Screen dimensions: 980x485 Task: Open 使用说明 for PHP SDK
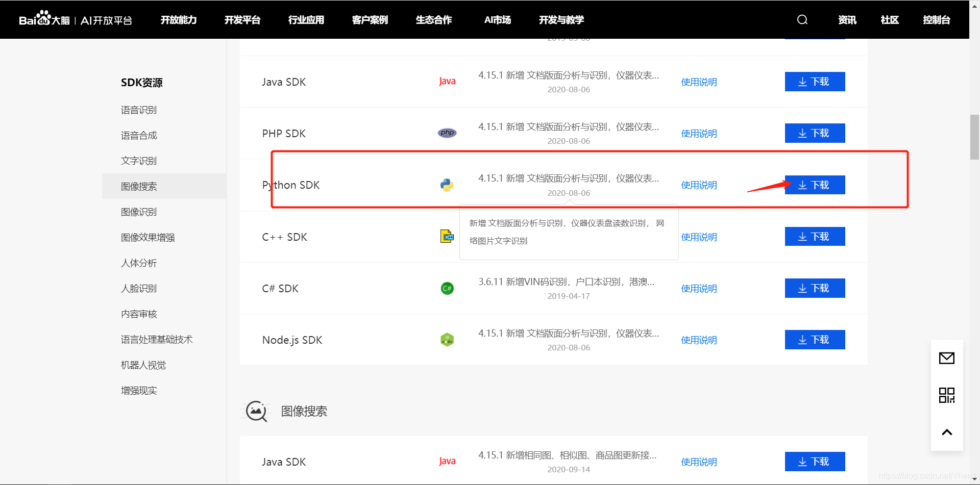pyautogui.click(x=699, y=134)
